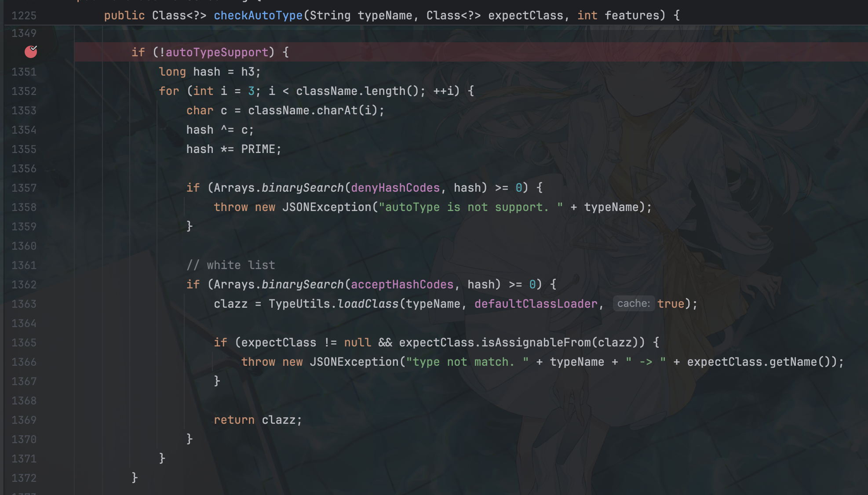The image size is (868, 495).
Task: Place the cursor on the acceptHashCodes field
Action: click(x=402, y=284)
